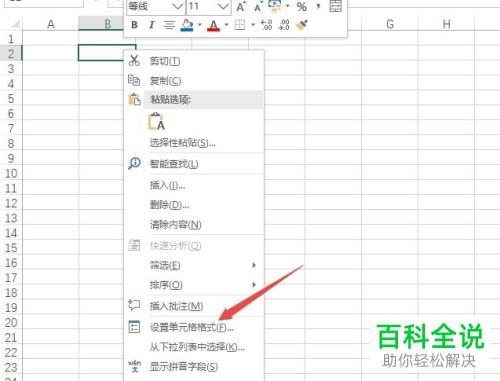This screenshot has height=381, width=500.
Task: Select column A header
Action: [51, 24]
